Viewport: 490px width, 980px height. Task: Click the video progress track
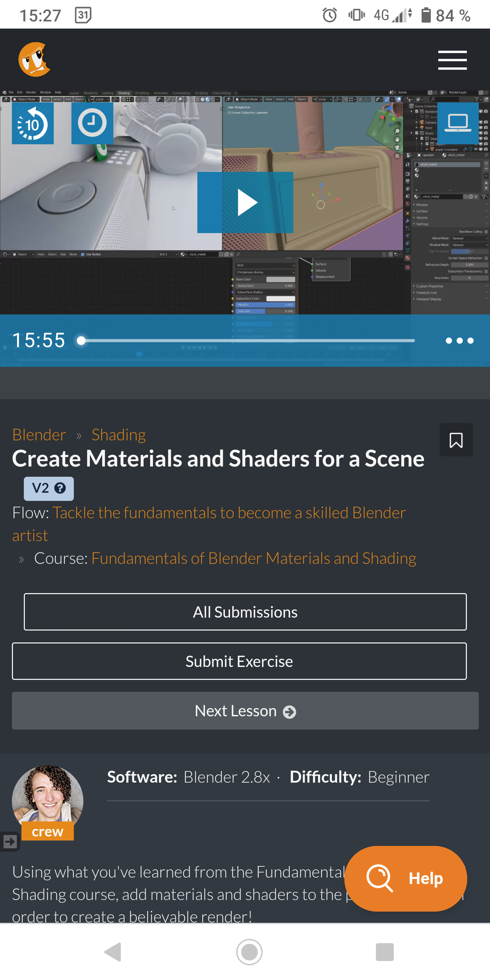[x=248, y=341]
